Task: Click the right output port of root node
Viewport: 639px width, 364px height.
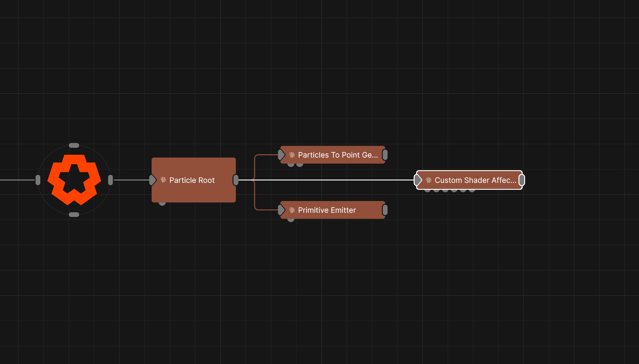Action: 110,180
